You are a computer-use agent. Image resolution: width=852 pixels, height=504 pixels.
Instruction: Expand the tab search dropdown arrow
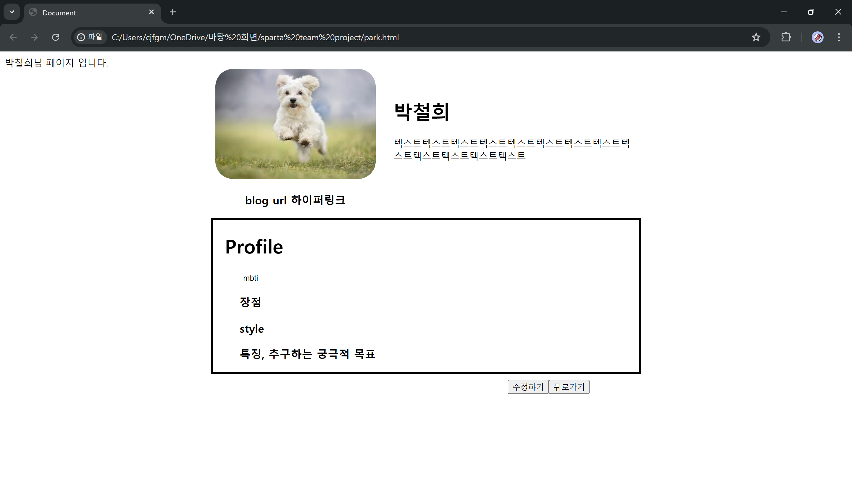pos(12,12)
